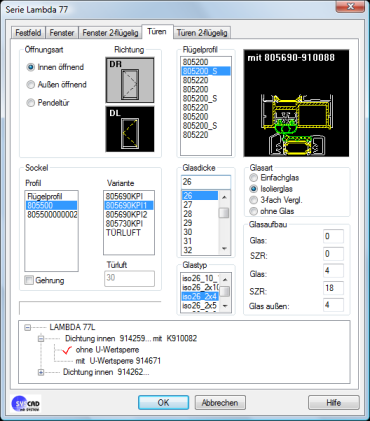Image resolution: width=370 pixels, height=421 pixels.
Task: Switch to the Fenster 2-flügelig tab
Action: (110, 33)
